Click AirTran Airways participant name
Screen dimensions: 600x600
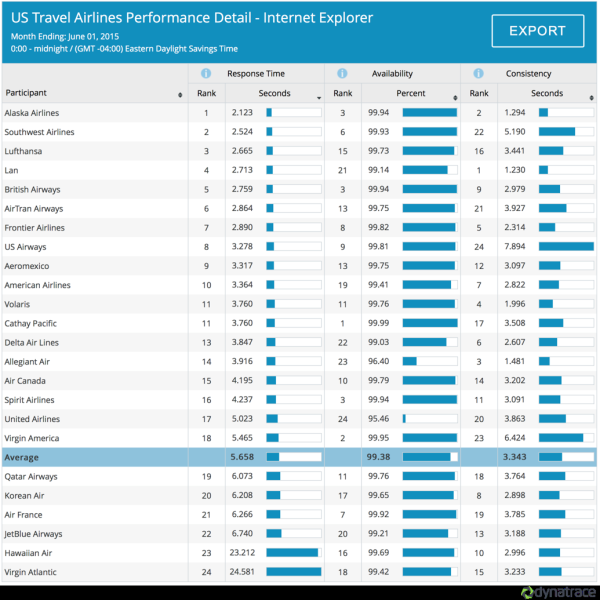tap(34, 209)
